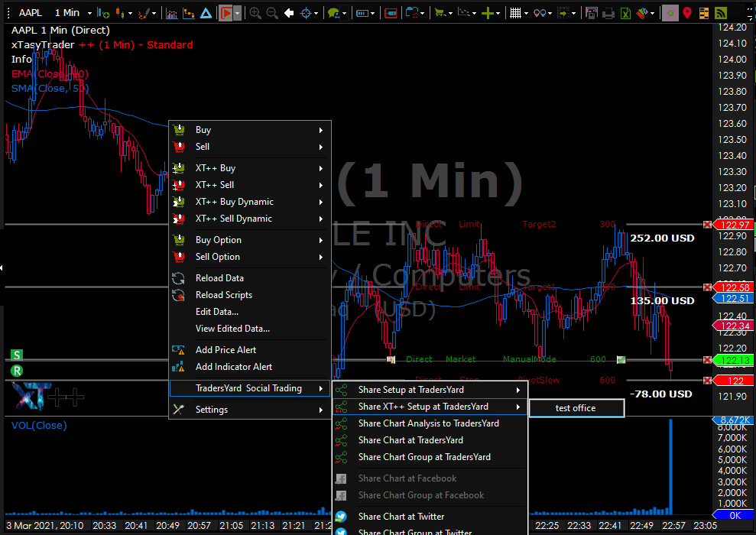
Task: Click the add chart data icon
Action: pyautogui.click(x=103, y=13)
